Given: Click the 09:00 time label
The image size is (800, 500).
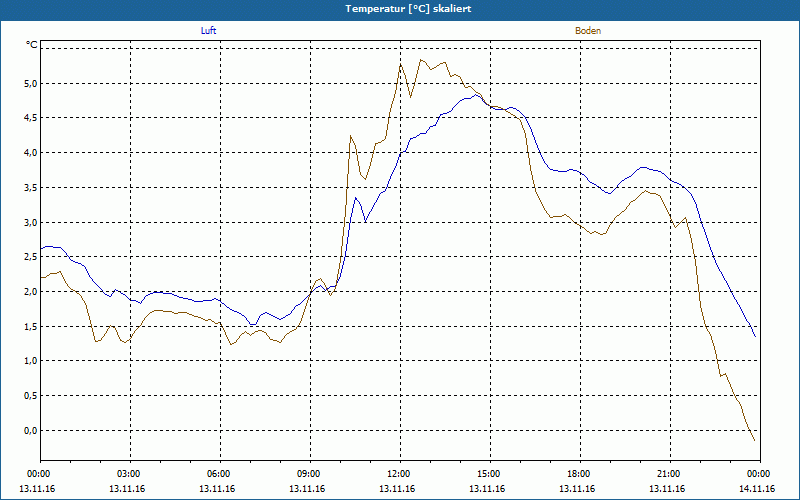Looking at the screenshot, I should click(310, 474).
